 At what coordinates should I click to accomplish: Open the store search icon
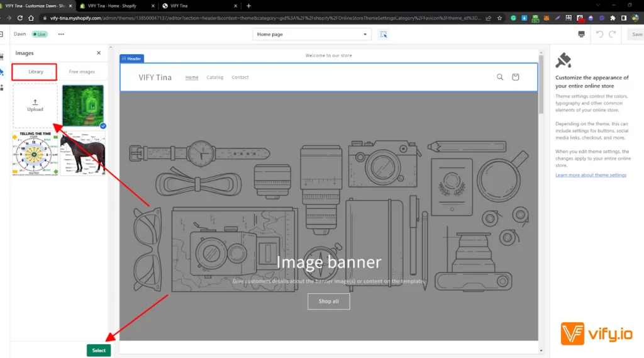point(500,77)
